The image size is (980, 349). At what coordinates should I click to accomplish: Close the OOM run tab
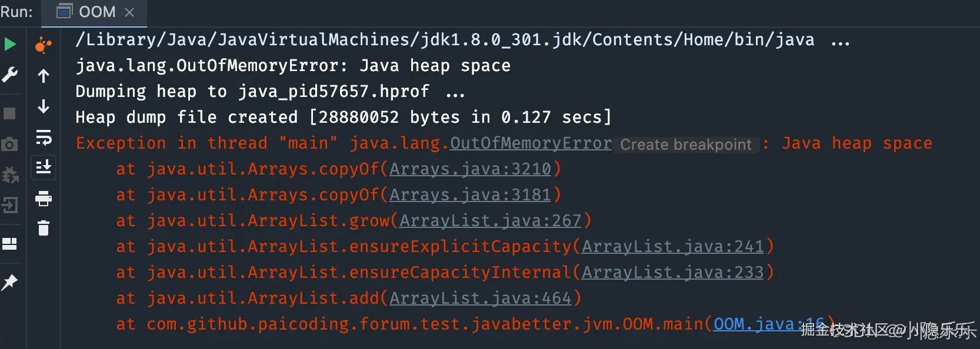coord(129,12)
